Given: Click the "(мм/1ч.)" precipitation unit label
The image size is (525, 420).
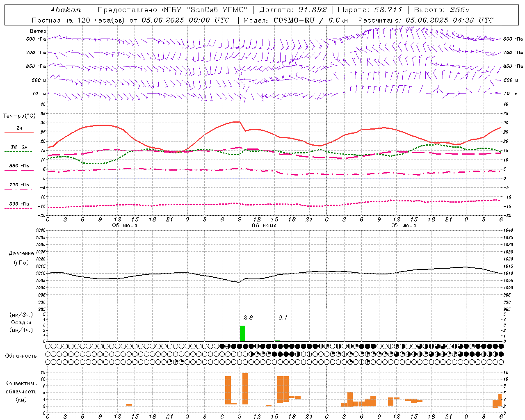Looking at the screenshot, I should pos(21,330).
